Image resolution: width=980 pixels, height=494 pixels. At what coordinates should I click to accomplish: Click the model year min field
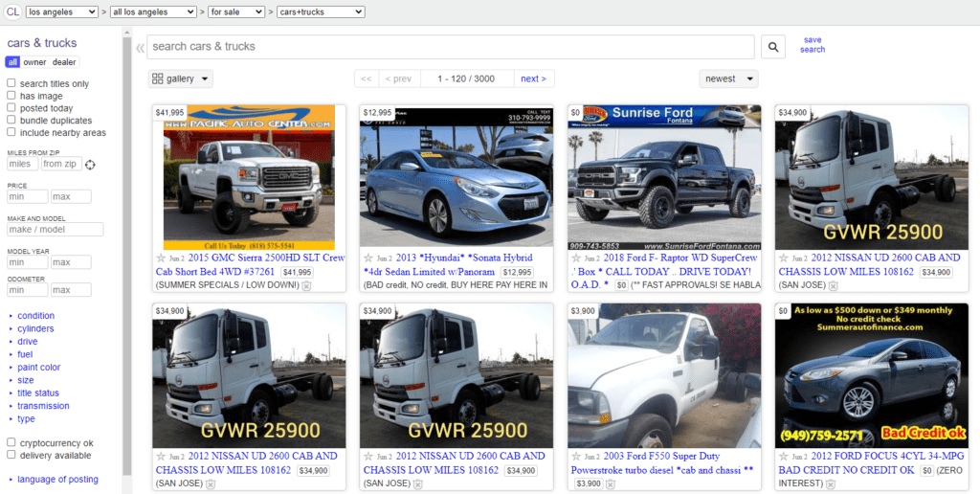point(28,262)
